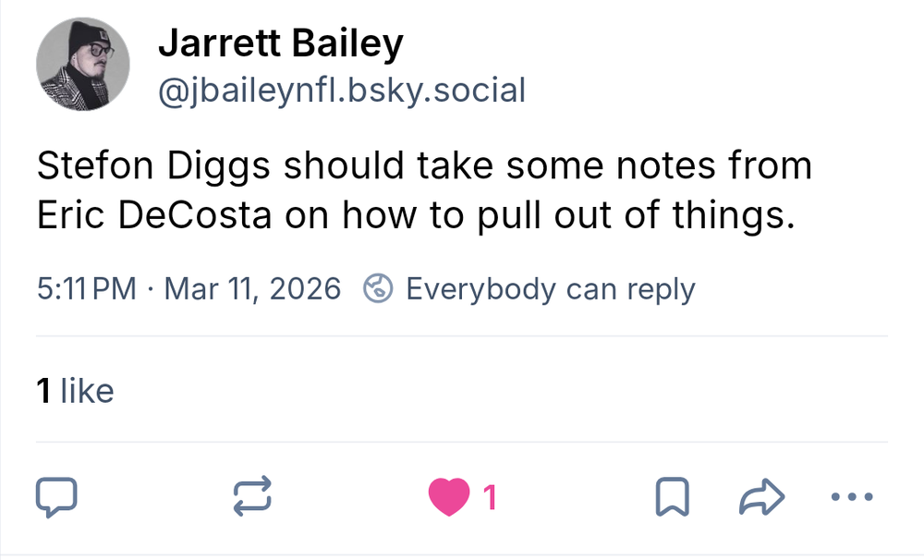Image resolution: width=924 pixels, height=560 pixels.
Task: Click Jarrett Bailey's profile avatar
Action: pos(83,62)
